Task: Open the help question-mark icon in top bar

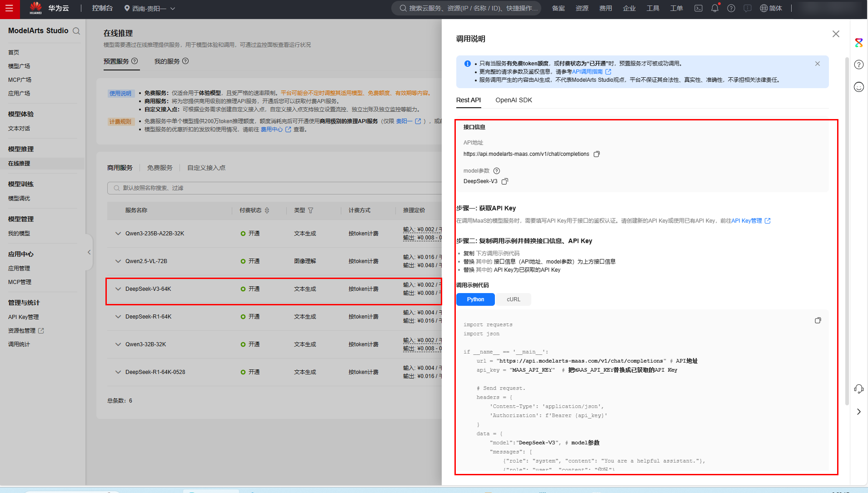Action: (731, 8)
